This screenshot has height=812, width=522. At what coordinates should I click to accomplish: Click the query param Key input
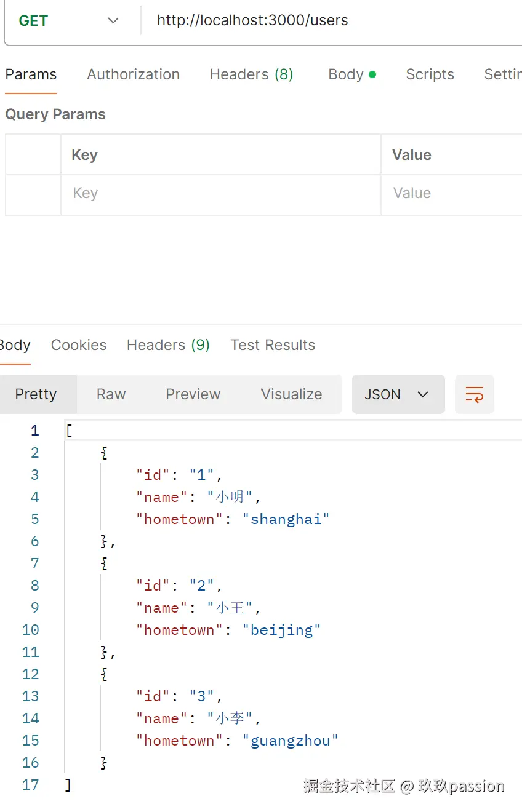click(220, 193)
